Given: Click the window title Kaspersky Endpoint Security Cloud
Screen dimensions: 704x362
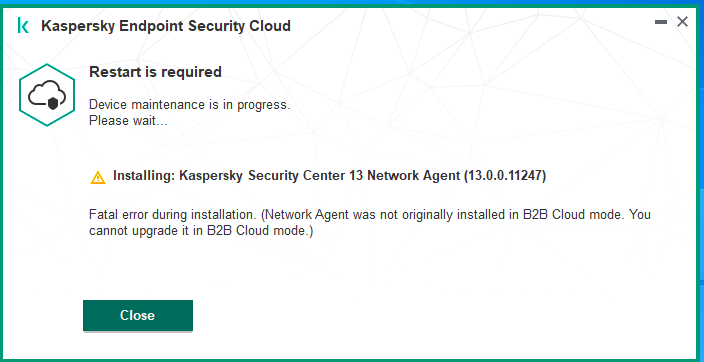Looking at the screenshot, I should pos(166,26).
